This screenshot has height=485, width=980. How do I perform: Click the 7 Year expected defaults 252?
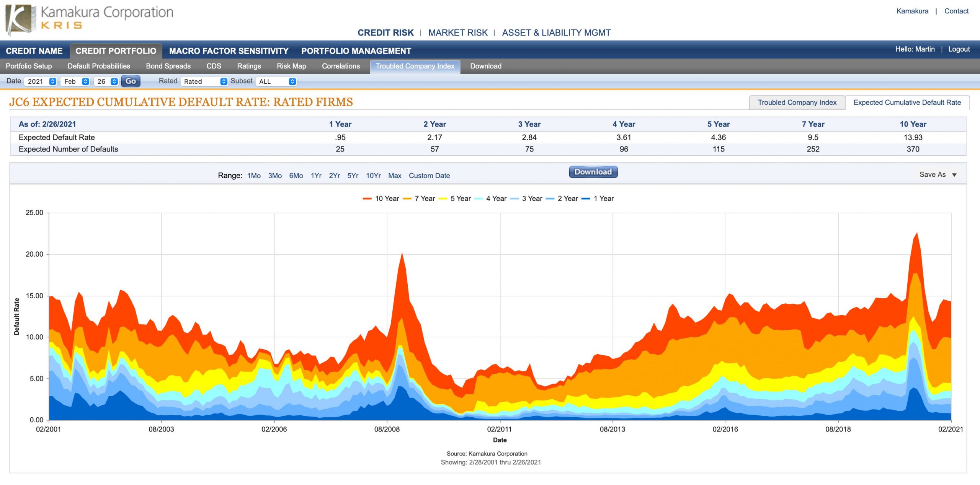(x=813, y=149)
